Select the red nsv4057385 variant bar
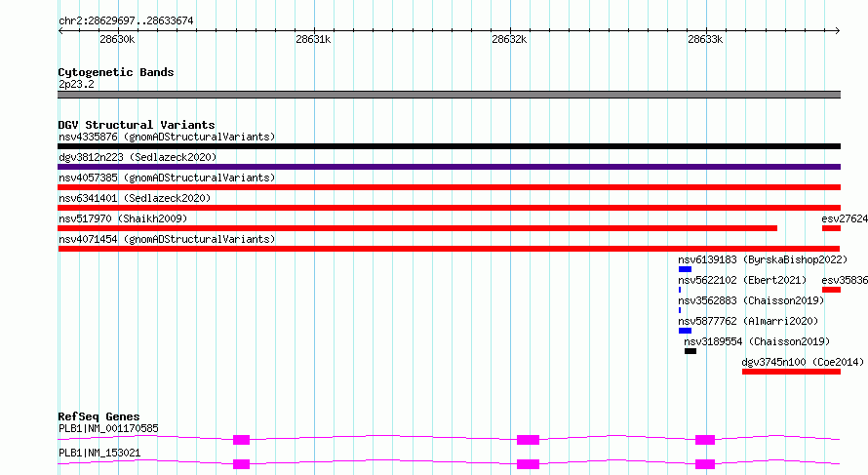Screen dimensions: 868x475 449,187
